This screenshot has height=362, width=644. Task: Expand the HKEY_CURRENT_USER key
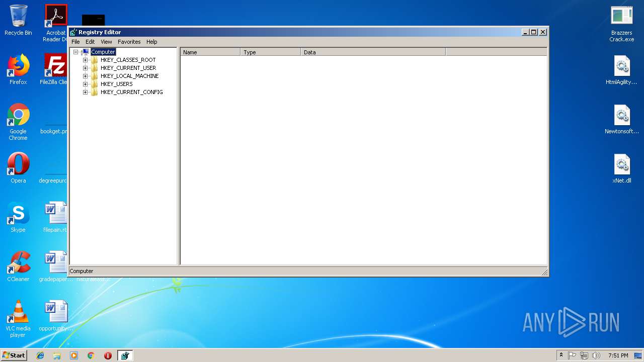85,68
